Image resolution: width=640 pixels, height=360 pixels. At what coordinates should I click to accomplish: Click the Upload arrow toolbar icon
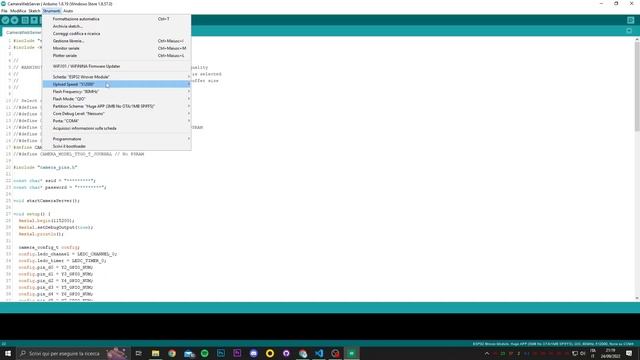click(15, 20)
